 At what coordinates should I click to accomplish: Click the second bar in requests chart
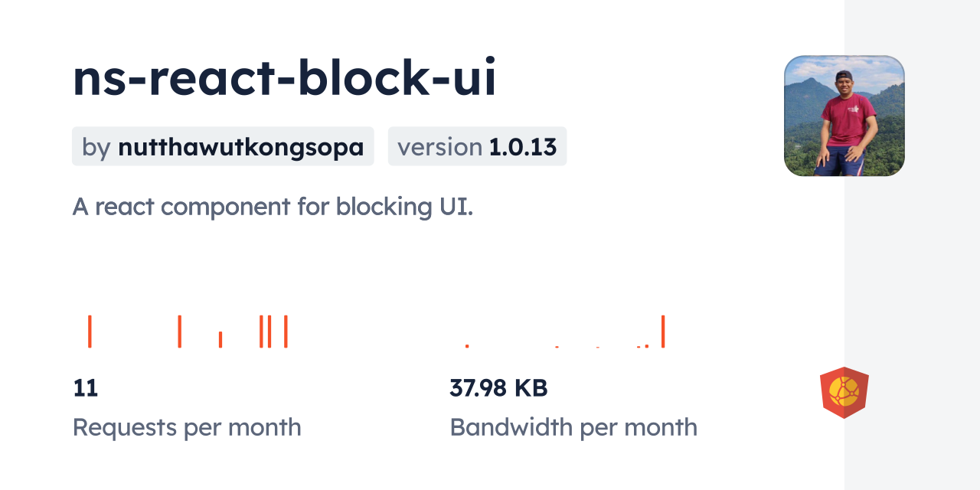pos(179,332)
